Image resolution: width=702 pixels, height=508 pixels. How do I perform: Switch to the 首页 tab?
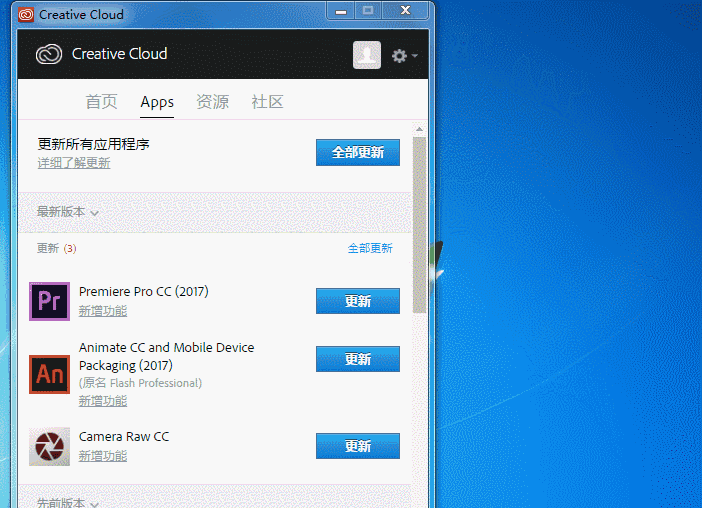point(102,102)
